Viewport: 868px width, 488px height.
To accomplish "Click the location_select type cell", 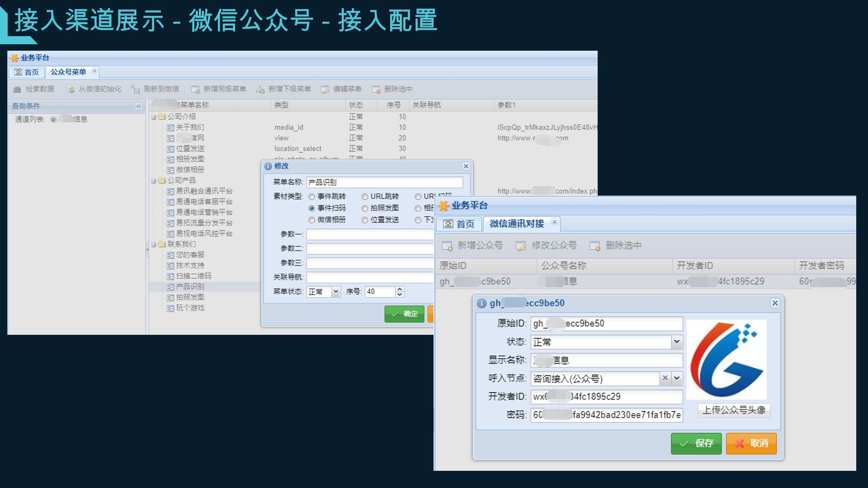I will tap(298, 149).
